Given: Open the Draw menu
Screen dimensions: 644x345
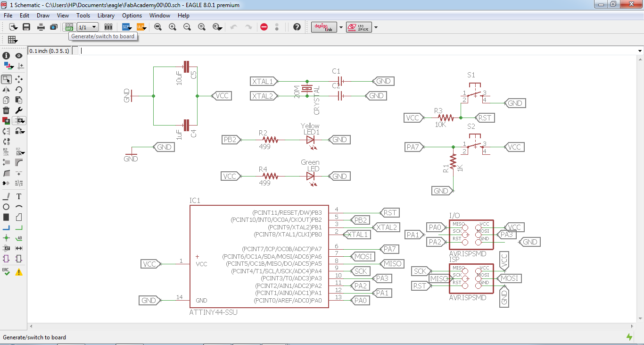Looking at the screenshot, I should [43, 16].
